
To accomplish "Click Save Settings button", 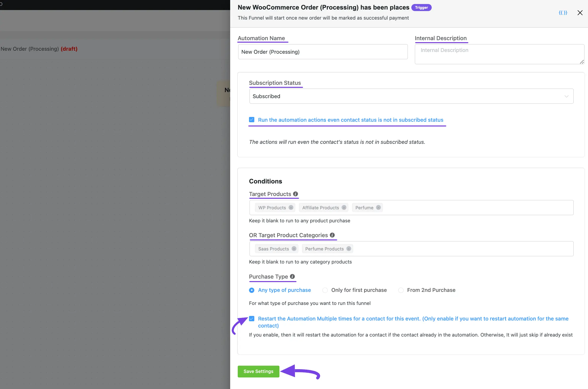I will 259,371.
